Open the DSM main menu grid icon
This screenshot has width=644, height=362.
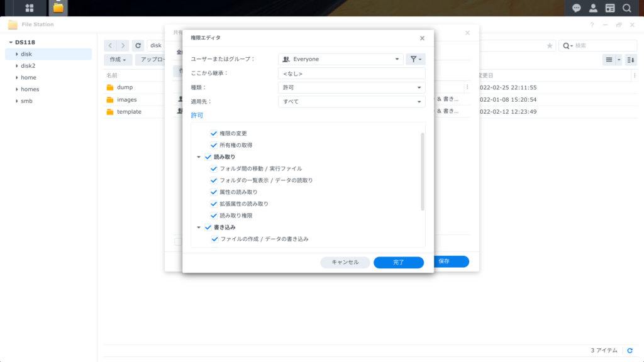pos(29,8)
